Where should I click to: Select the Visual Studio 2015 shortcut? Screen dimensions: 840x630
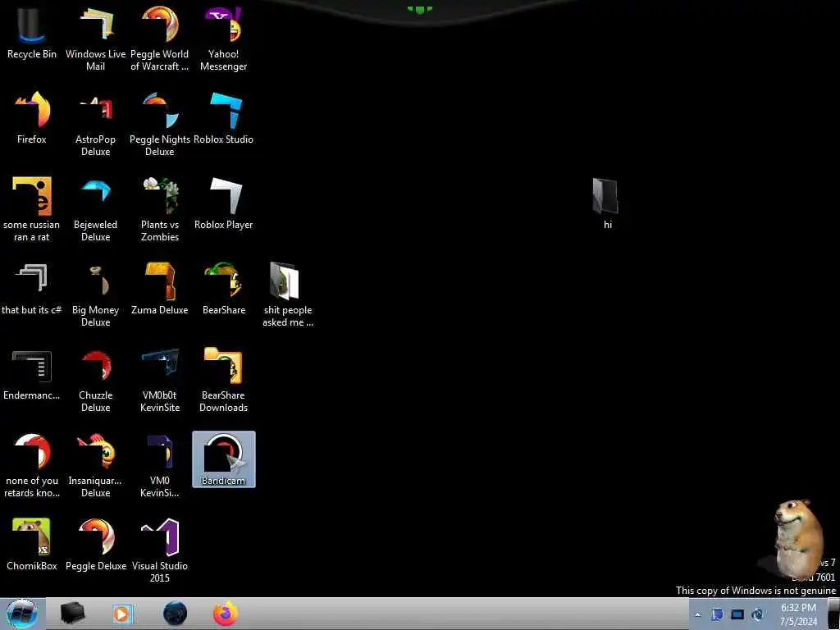(x=160, y=550)
